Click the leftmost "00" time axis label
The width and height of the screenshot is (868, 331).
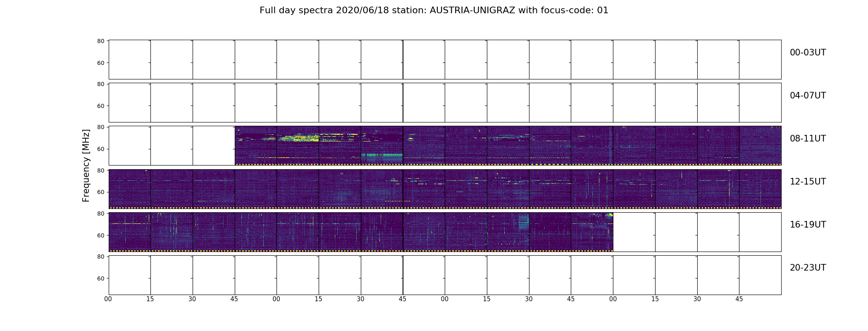[x=108, y=299]
